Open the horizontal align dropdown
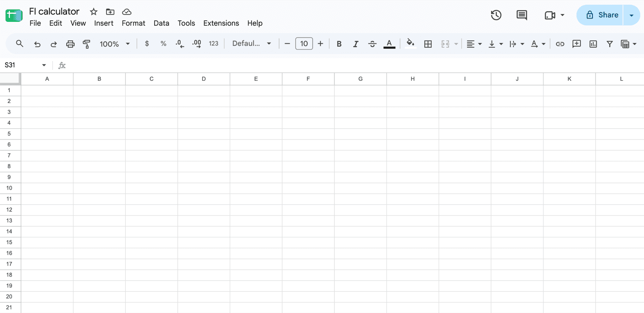Image resolution: width=644 pixels, height=313 pixels. coord(474,44)
